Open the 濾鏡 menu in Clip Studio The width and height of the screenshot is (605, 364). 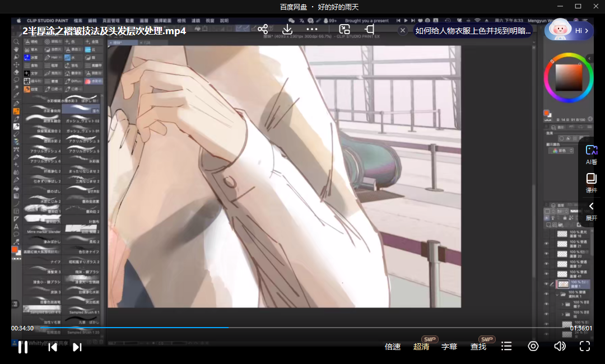[196, 20]
